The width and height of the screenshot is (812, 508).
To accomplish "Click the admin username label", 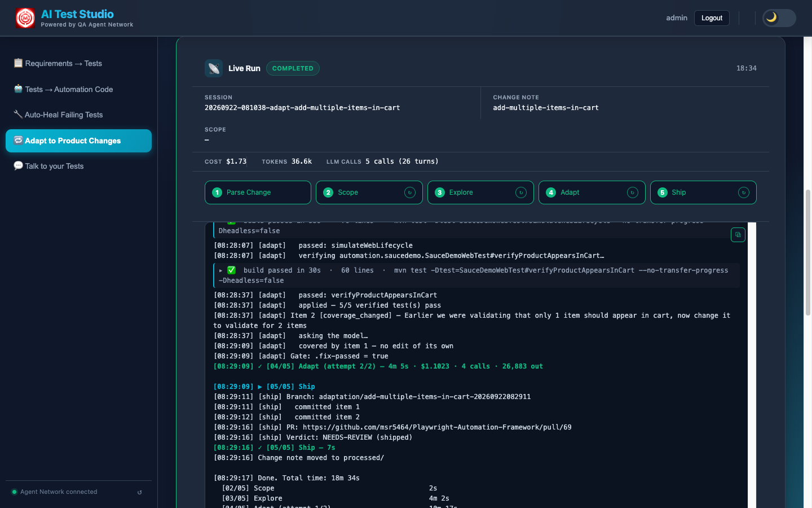I will click(677, 18).
